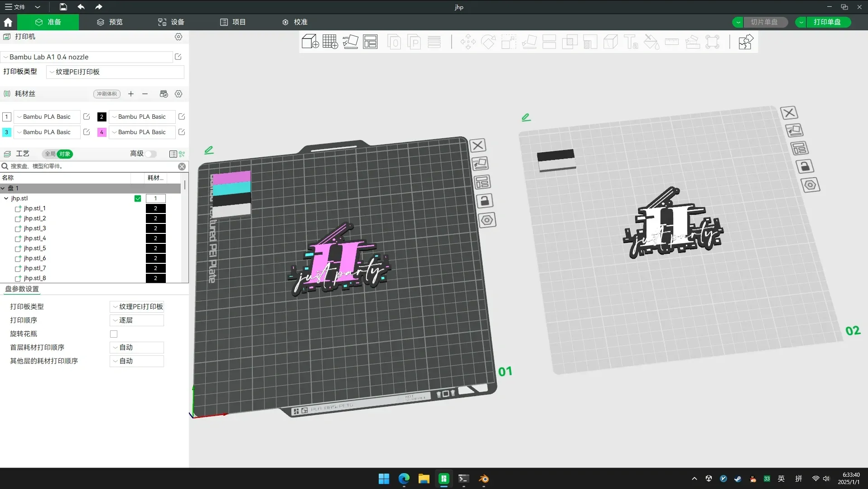Viewport: 868px width, 489px height.
Task: Open dropdown arrow beside 打印单盘
Action: [x=801, y=22]
